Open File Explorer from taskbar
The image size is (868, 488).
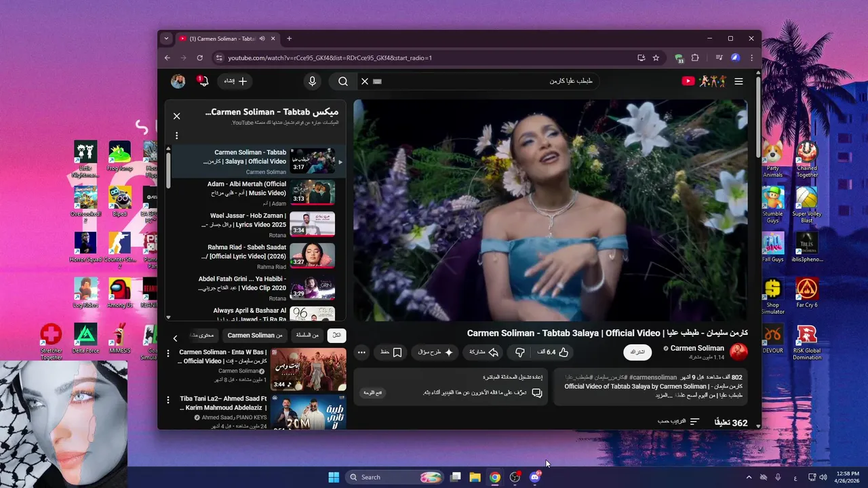pos(475,477)
